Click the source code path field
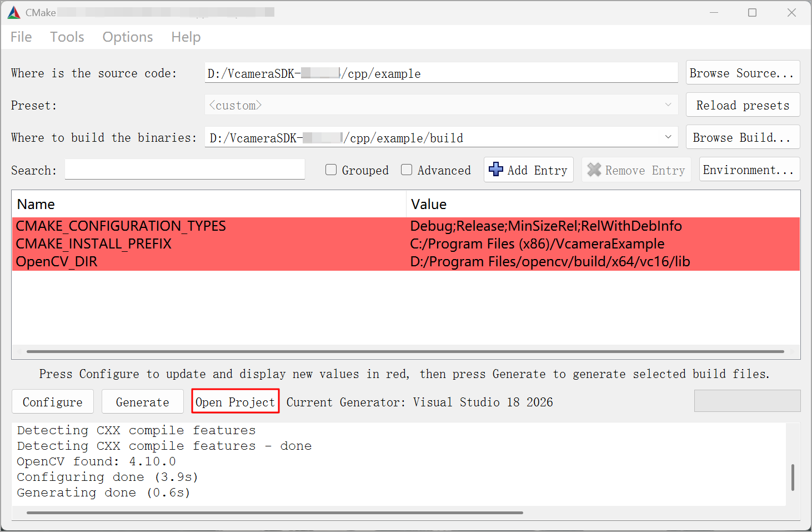Image resolution: width=812 pixels, height=532 pixels. pyautogui.click(x=442, y=73)
